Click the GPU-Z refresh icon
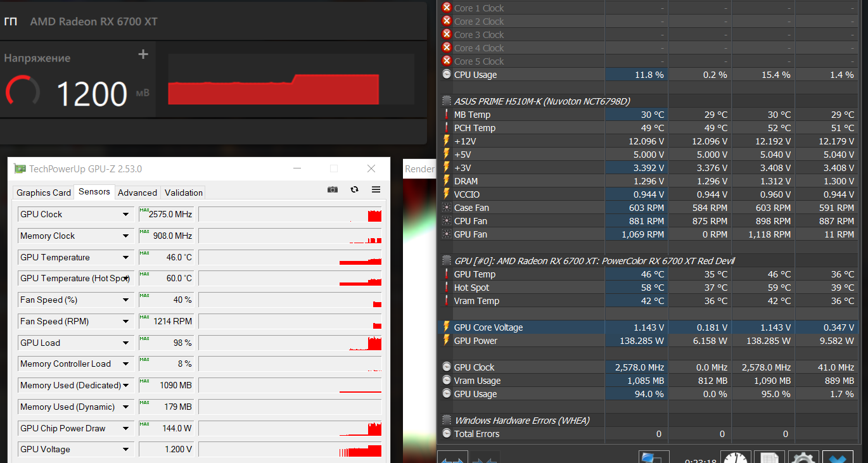The image size is (868, 463). (354, 189)
